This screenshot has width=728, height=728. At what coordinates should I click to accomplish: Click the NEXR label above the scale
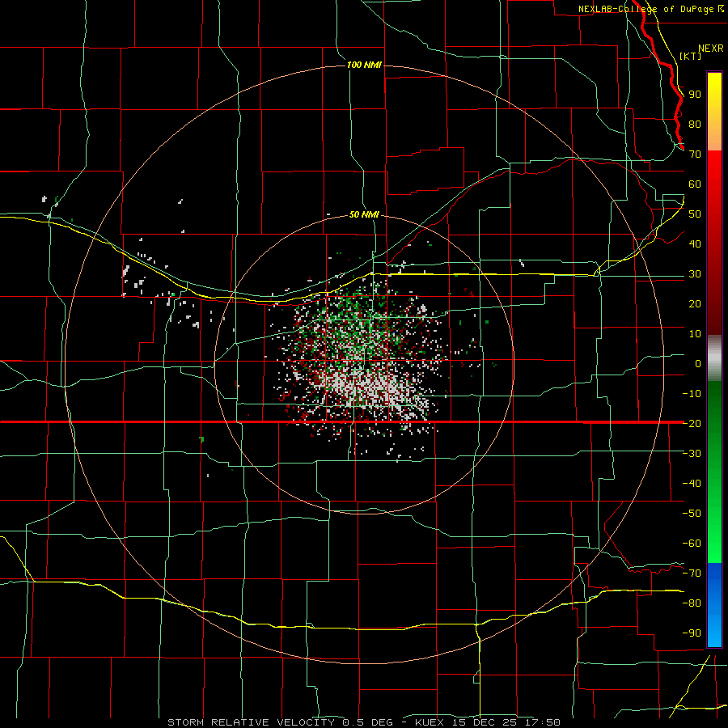pos(710,49)
